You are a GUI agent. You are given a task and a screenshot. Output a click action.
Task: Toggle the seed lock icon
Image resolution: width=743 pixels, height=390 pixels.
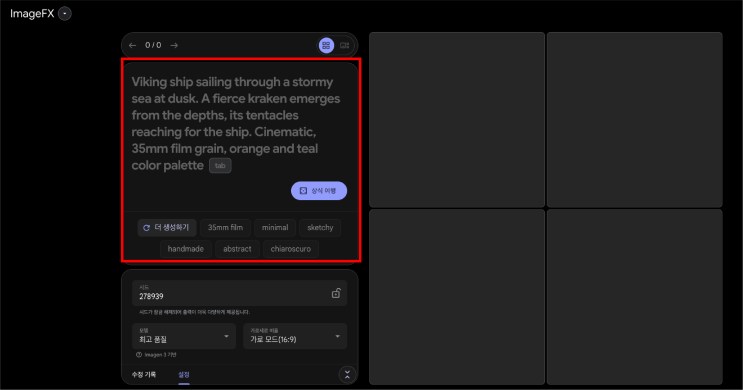336,293
